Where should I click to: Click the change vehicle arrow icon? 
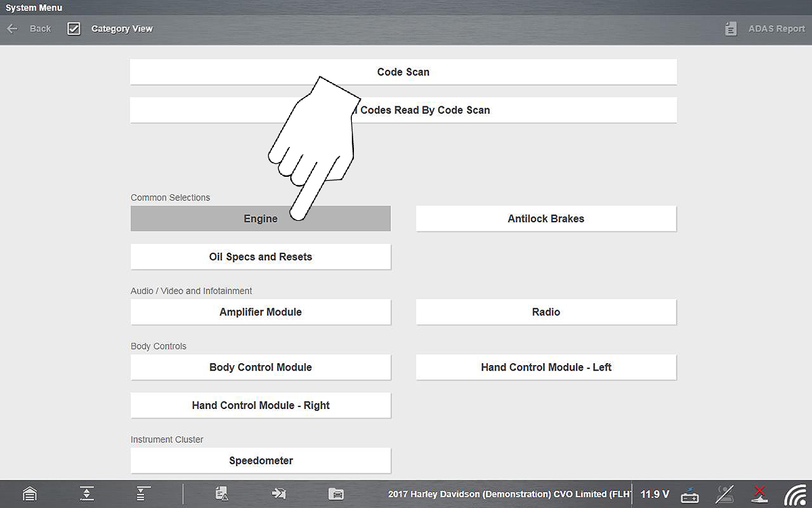[278, 494]
